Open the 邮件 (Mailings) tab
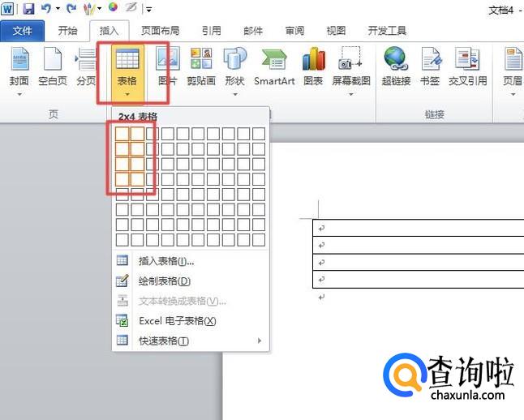Viewport: 524px width, 420px height. click(x=253, y=31)
